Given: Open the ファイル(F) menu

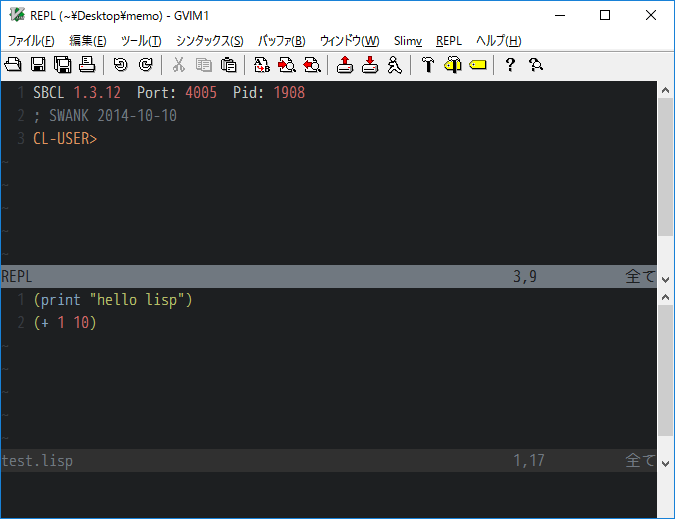Looking at the screenshot, I should coord(32,41).
